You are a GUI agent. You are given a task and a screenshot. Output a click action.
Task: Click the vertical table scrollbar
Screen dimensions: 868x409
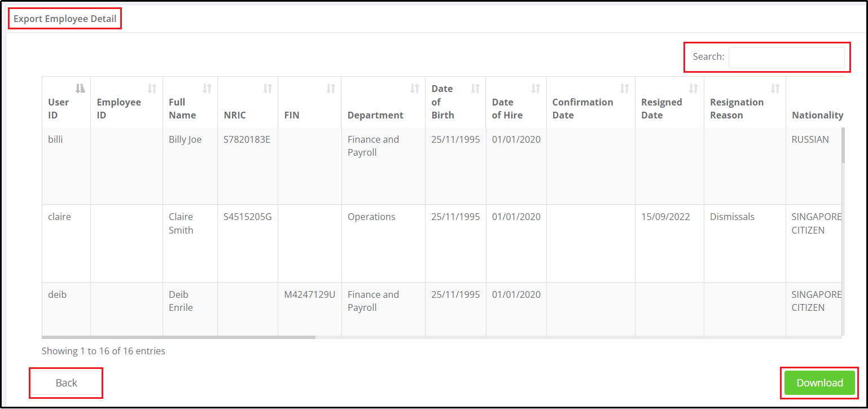843,145
